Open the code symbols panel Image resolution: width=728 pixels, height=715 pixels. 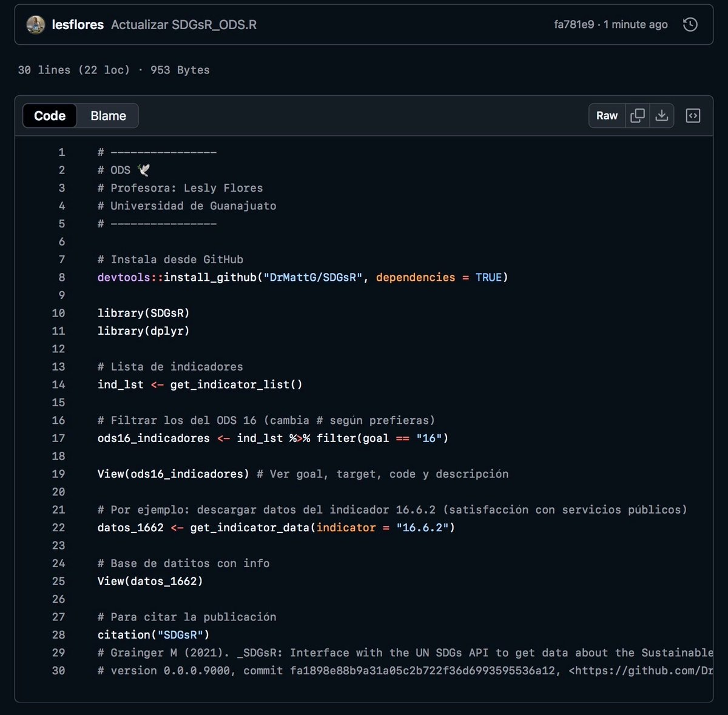coord(693,115)
